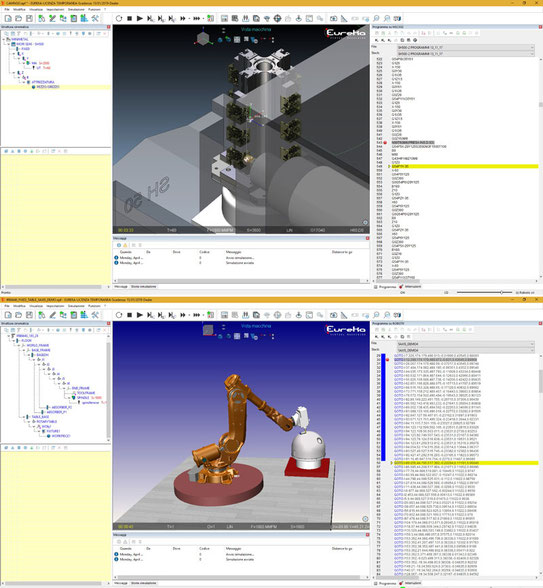Select the FIXTURE1 item in bottom tree

pos(53,431)
